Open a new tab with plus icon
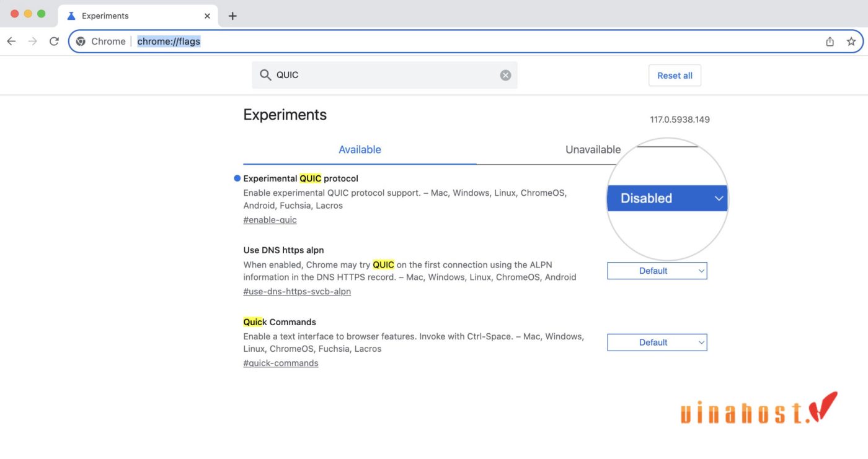The height and width of the screenshot is (459, 868). tap(232, 16)
